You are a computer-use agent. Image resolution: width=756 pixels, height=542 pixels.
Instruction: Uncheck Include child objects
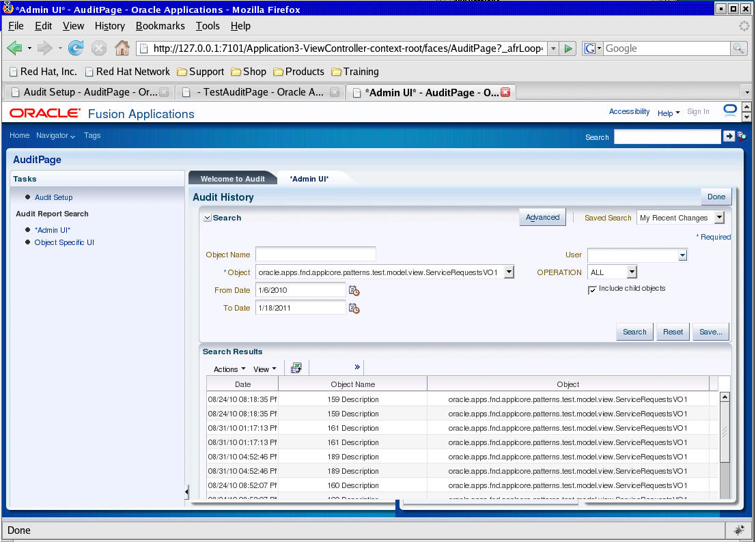click(x=592, y=289)
